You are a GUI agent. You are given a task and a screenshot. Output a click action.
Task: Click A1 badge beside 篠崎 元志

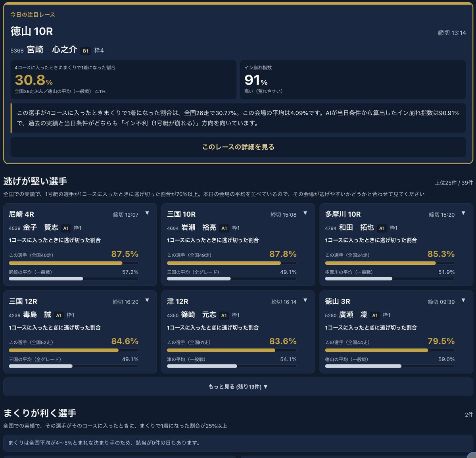click(x=224, y=316)
